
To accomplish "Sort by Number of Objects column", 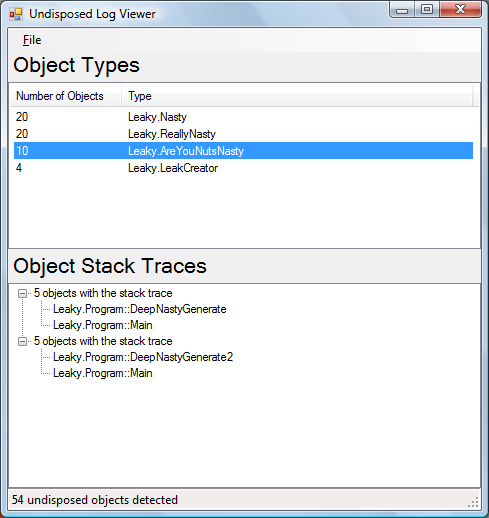I will click(x=65, y=96).
